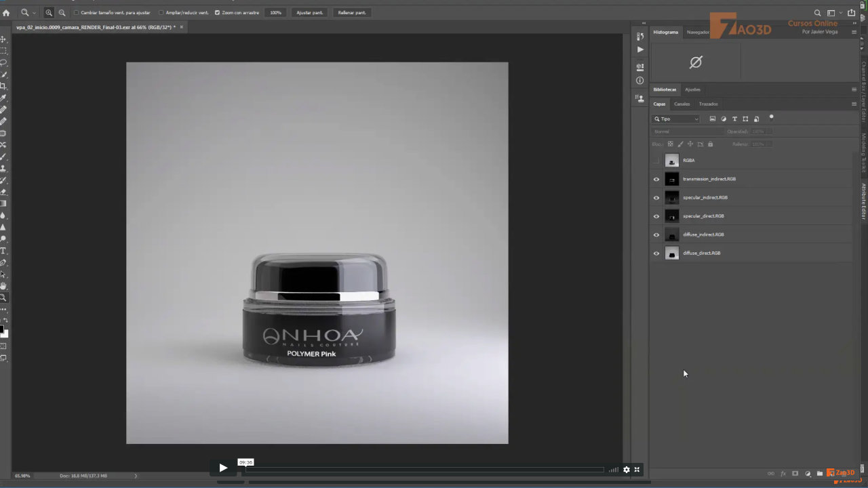Screen dimensions: 868x488
Task: Select the Hand tool in toolbox
Action: tap(3, 286)
